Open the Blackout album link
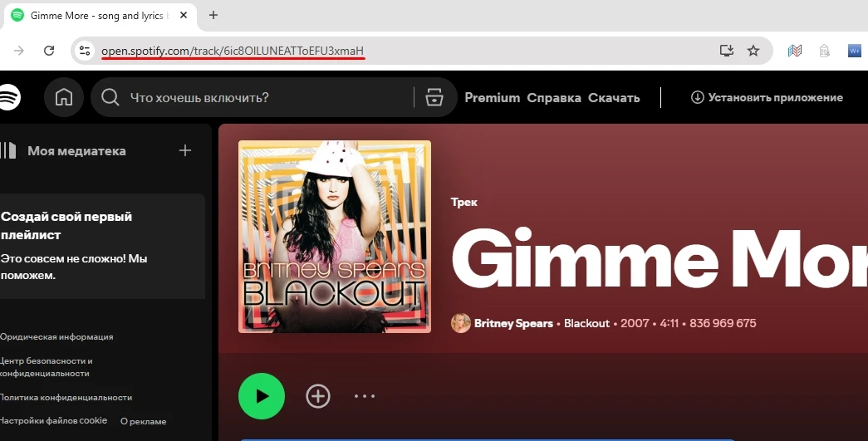868x441 pixels. click(586, 323)
